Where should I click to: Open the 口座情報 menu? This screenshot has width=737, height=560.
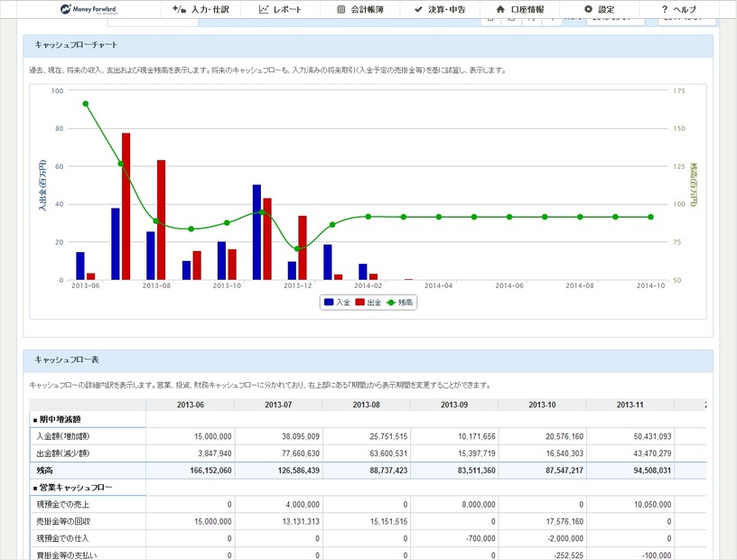[x=520, y=9]
